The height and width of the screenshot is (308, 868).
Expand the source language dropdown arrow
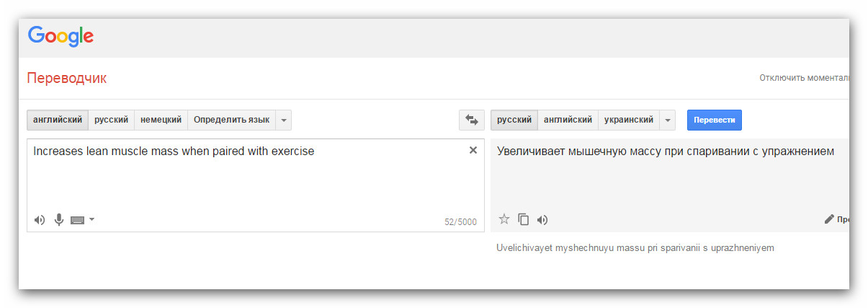click(284, 120)
